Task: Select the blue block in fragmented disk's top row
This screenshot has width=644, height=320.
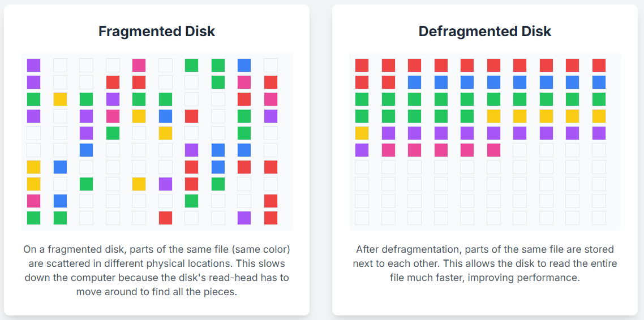Action: tap(244, 66)
